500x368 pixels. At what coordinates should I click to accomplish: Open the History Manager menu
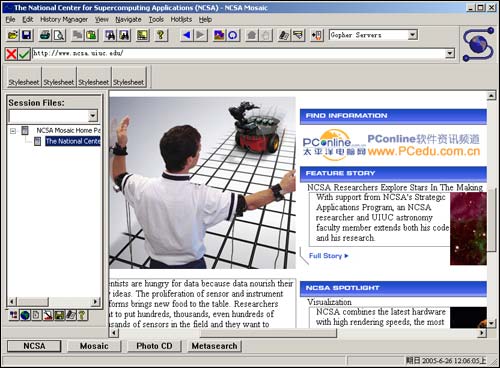pyautogui.click(x=64, y=19)
